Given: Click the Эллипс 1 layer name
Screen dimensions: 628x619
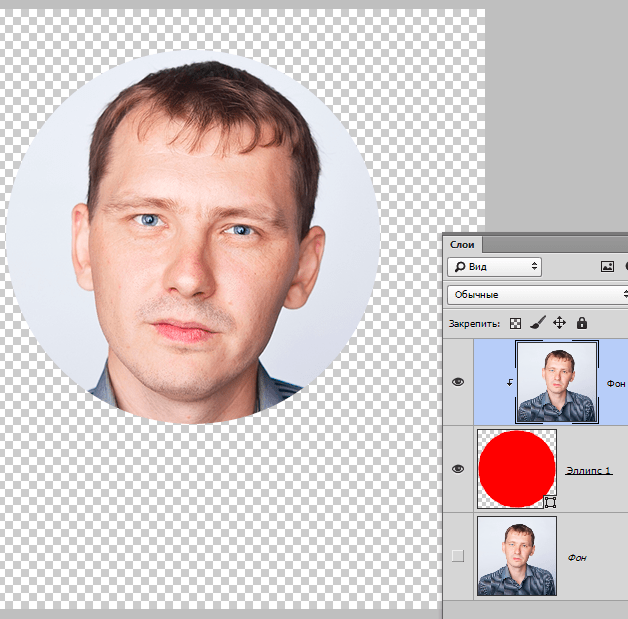Looking at the screenshot, I should click(x=589, y=469).
